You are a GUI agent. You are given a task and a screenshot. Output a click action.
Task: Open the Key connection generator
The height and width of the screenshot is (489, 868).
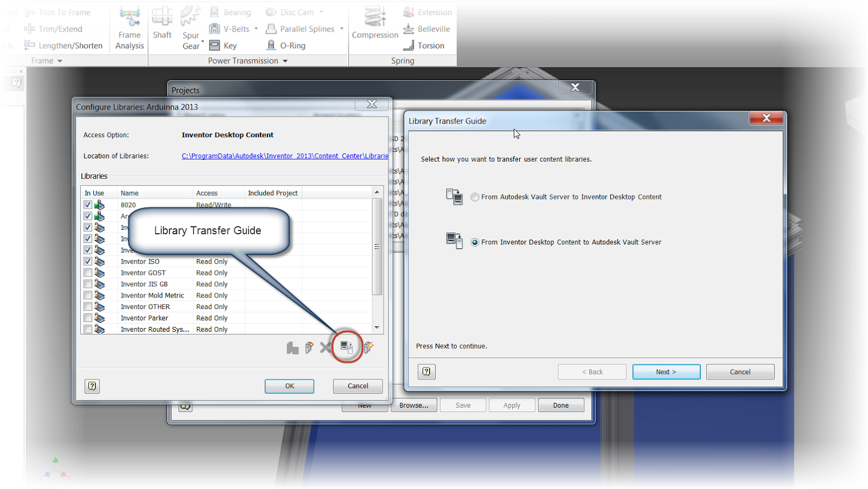(223, 46)
